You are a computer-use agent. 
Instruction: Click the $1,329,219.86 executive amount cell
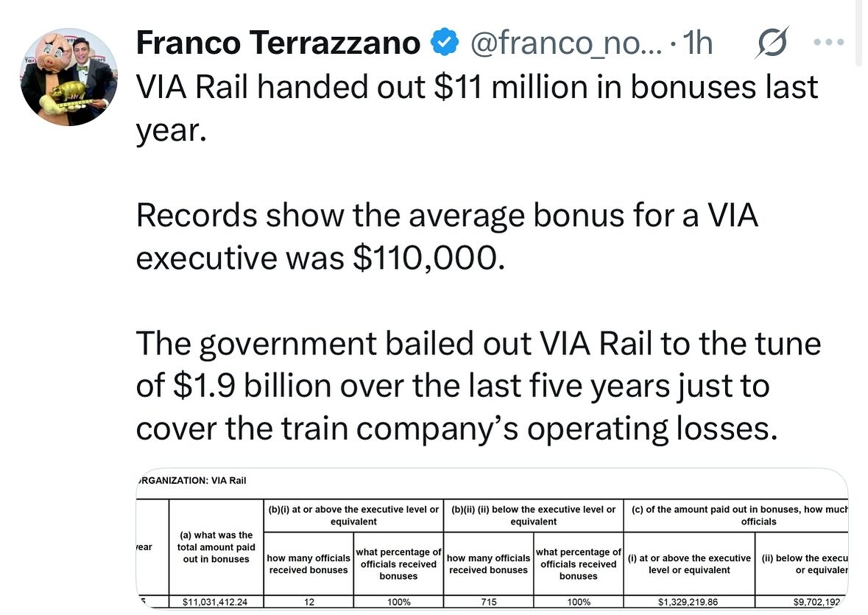coord(688,602)
